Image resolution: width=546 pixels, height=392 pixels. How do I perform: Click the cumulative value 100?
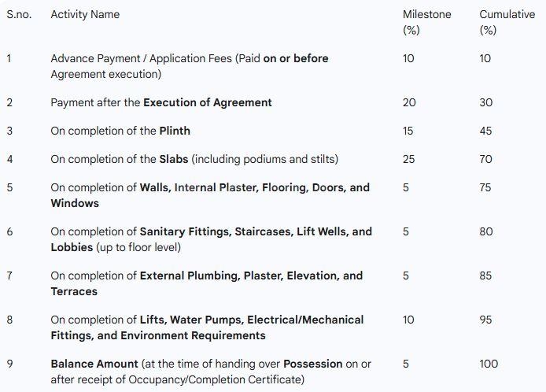(488, 364)
